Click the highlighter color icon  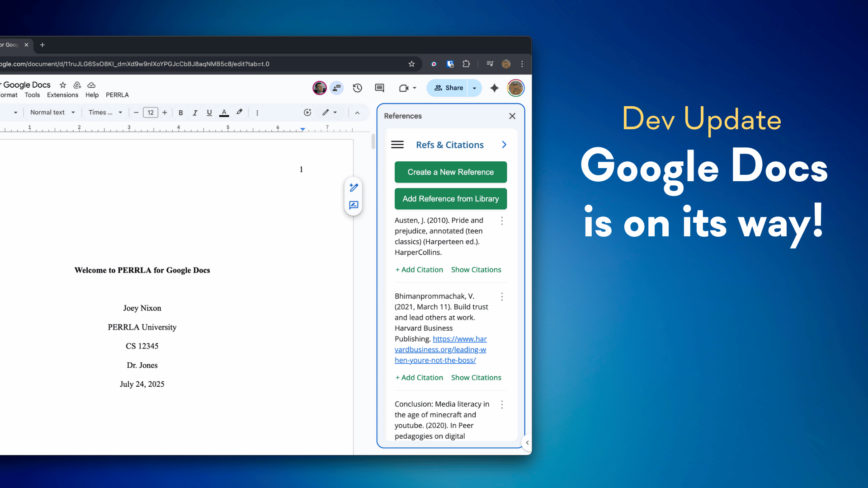point(239,113)
